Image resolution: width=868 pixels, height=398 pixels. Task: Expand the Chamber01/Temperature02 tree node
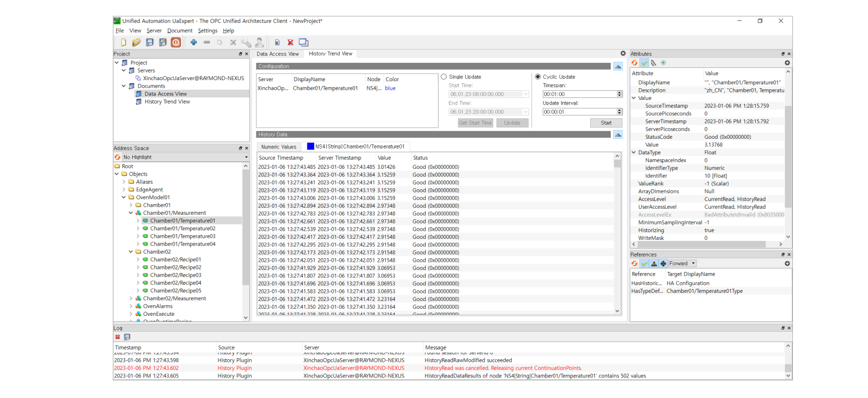click(x=138, y=229)
